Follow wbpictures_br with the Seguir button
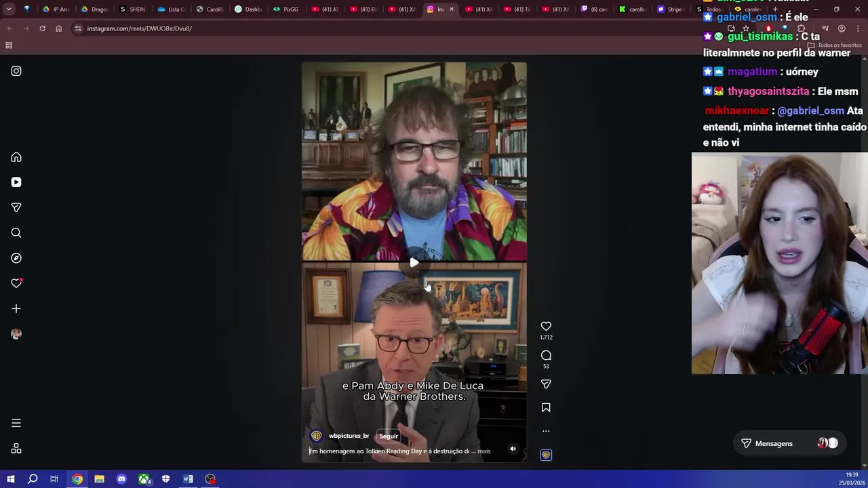The width and height of the screenshot is (868, 488). pyautogui.click(x=389, y=436)
